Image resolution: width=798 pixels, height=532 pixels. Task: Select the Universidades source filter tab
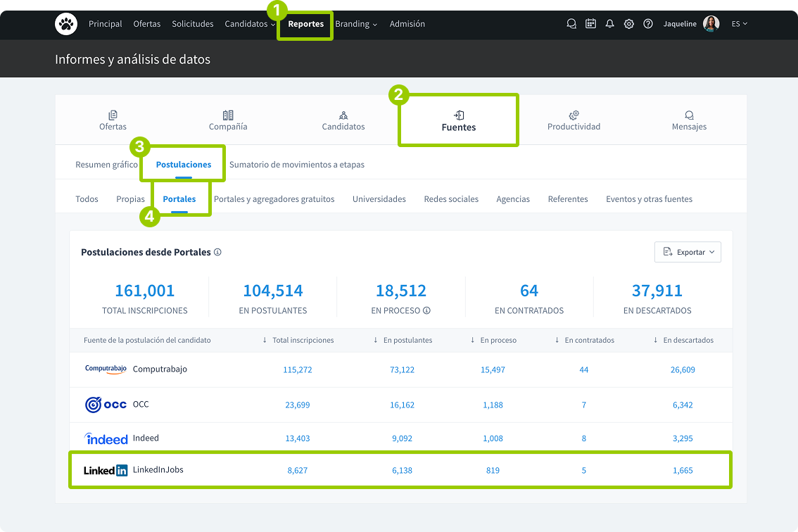[379, 199]
